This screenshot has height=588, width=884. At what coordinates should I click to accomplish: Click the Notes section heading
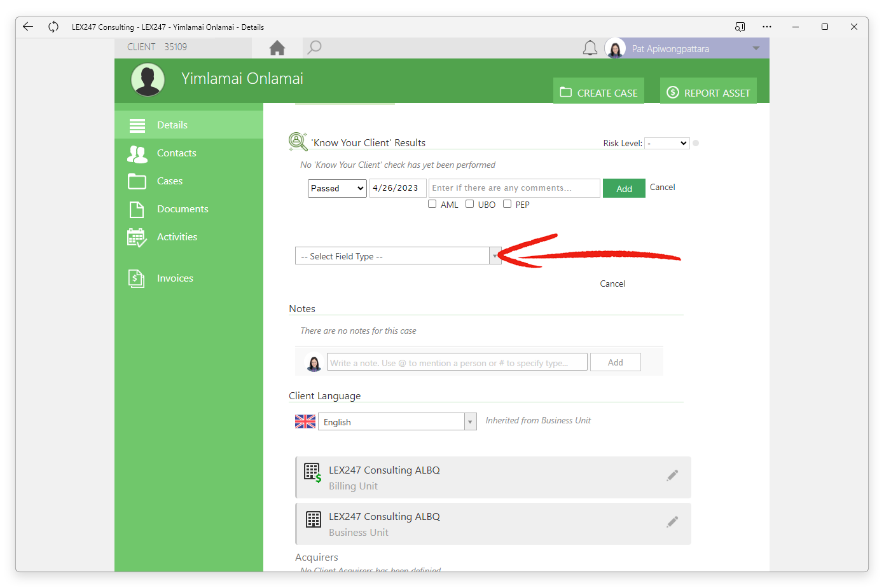pyautogui.click(x=302, y=308)
